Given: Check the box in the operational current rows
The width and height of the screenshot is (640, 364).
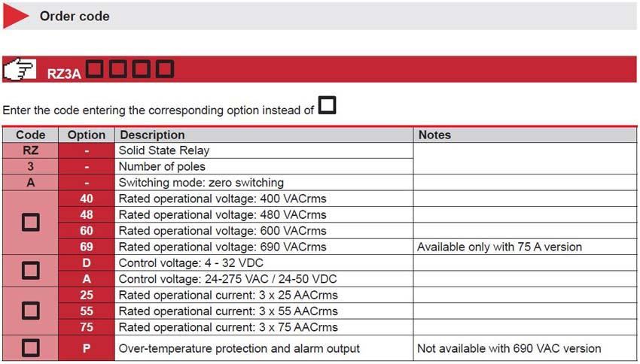Looking at the screenshot, I should point(31,311).
